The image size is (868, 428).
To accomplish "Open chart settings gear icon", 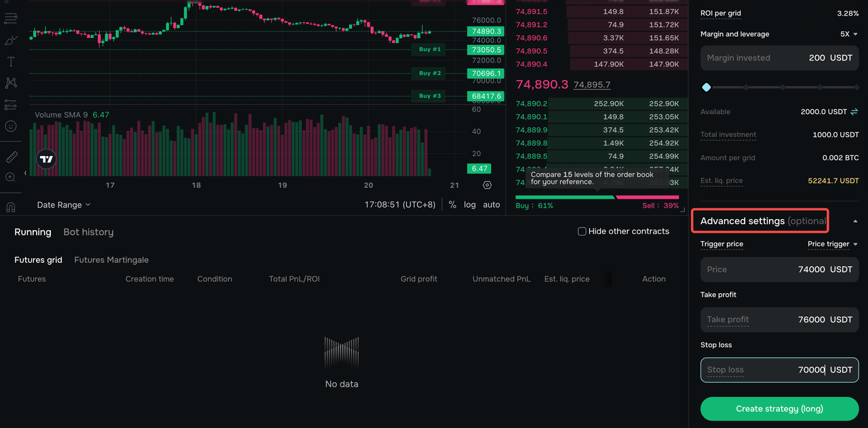I will click(487, 185).
